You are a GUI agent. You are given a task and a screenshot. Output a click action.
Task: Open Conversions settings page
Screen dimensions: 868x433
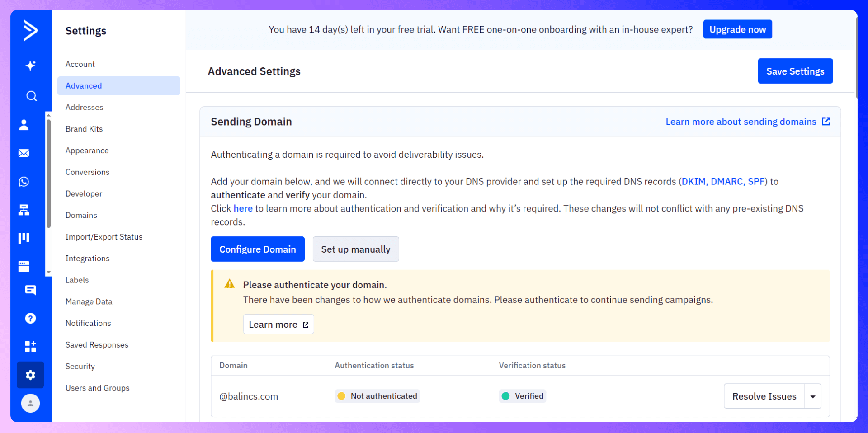click(87, 172)
